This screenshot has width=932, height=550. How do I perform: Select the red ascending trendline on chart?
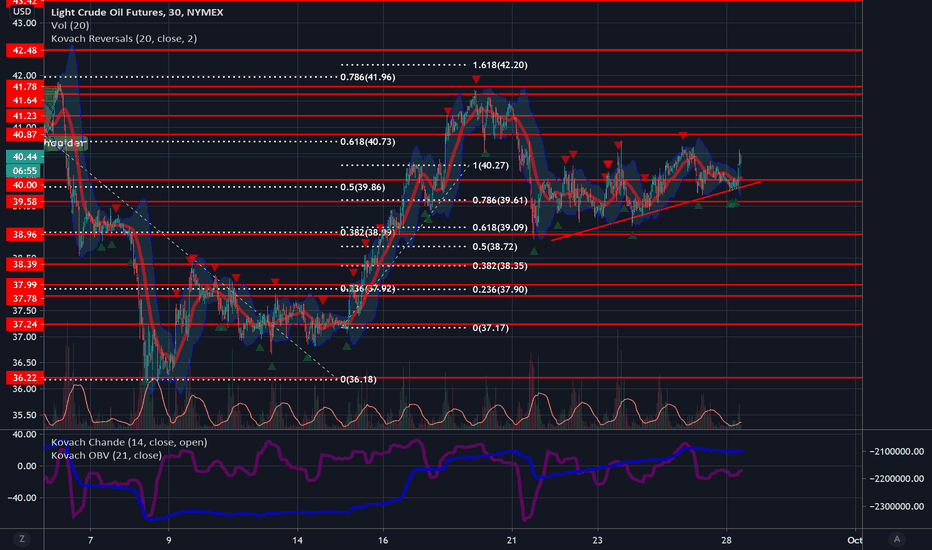pos(656,210)
